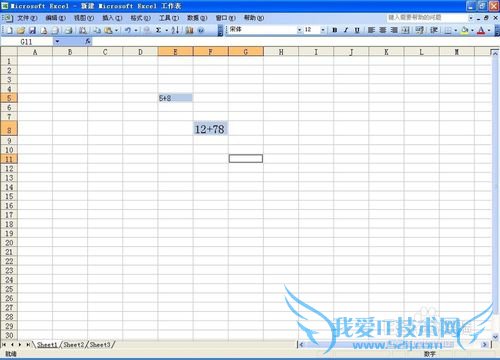The height and width of the screenshot is (360, 500).
Task: Switch to the Sheet2 tab
Action: [74, 345]
